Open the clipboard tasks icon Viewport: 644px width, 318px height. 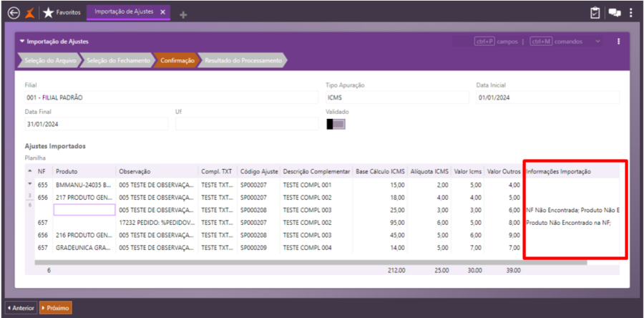595,12
